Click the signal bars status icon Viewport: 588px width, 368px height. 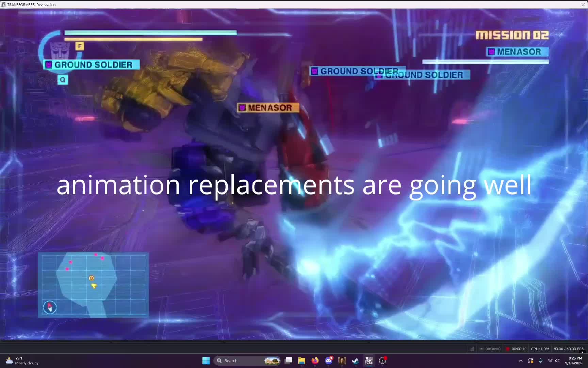click(472, 349)
